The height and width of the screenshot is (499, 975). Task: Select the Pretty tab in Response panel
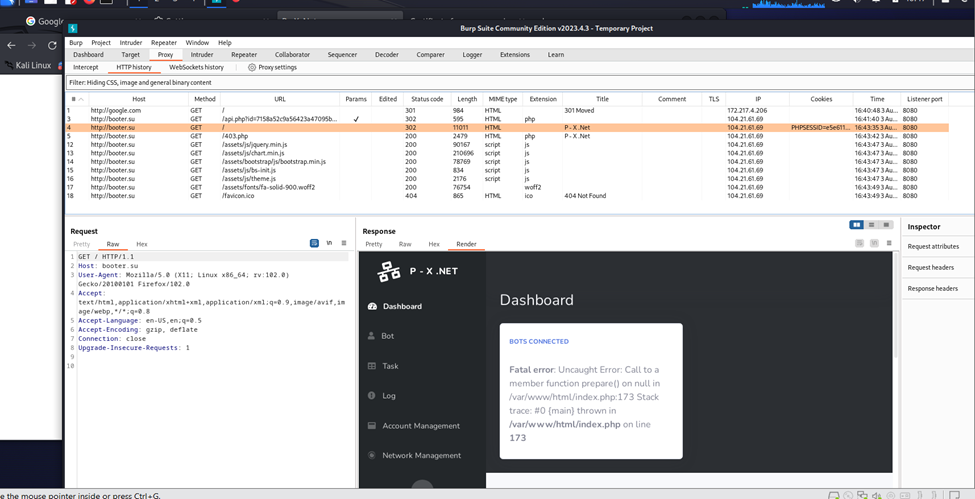coord(374,244)
